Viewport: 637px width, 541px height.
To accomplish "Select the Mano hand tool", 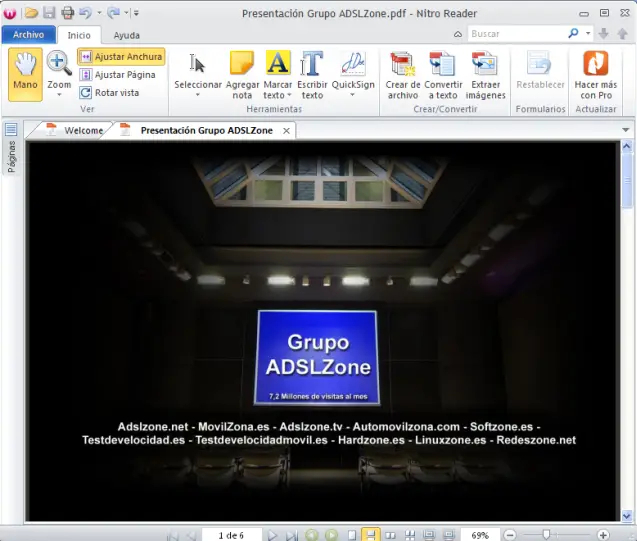I will coord(25,74).
